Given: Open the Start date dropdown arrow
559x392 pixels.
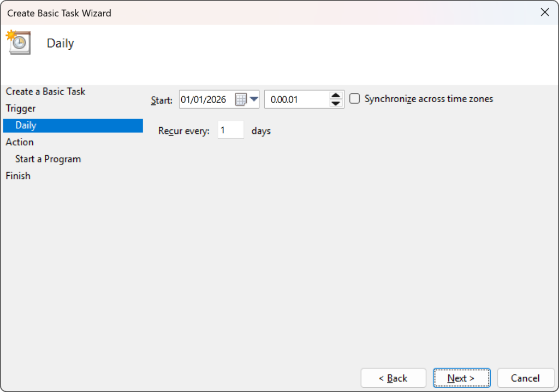Looking at the screenshot, I should click(x=254, y=99).
